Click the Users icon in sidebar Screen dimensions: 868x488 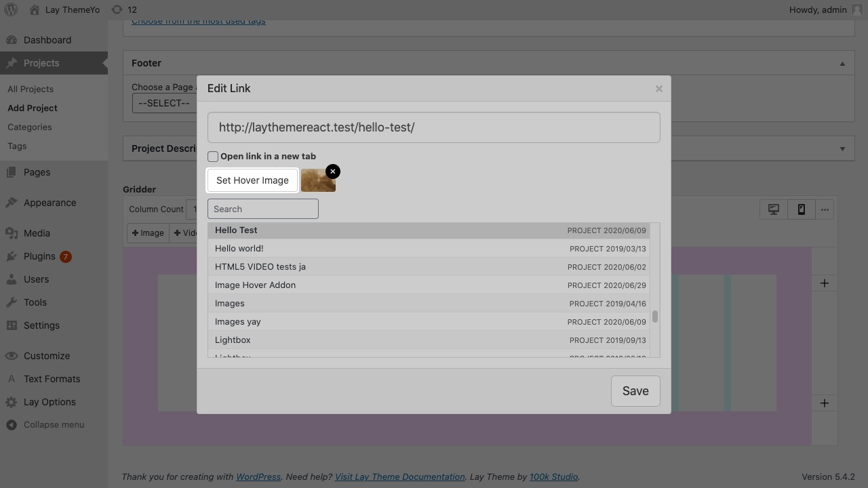coord(12,279)
